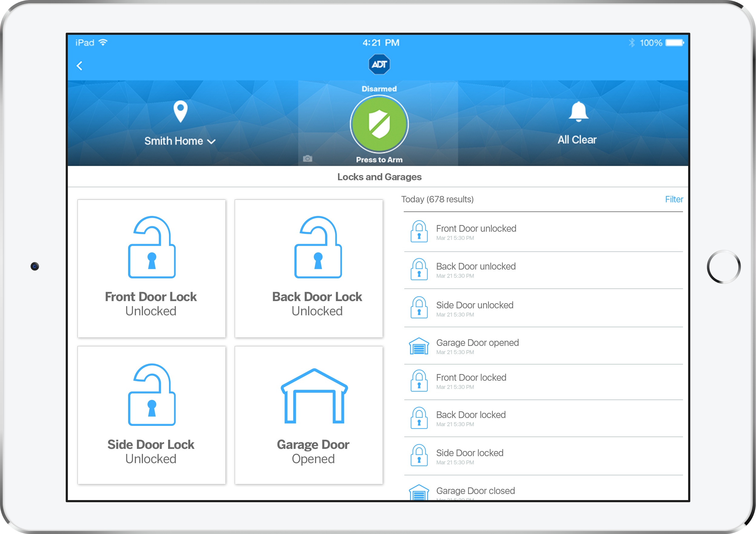Tap the Front Door Lock open padlock icon
The height and width of the screenshot is (534, 756).
click(152, 247)
